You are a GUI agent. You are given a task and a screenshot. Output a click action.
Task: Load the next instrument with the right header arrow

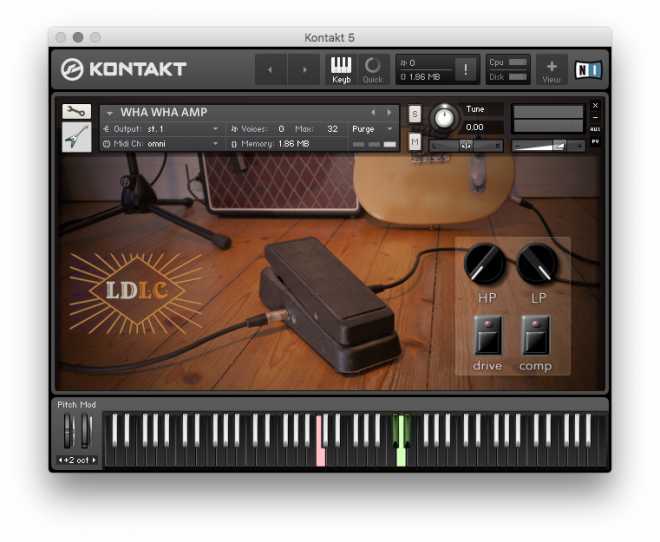[x=304, y=69]
